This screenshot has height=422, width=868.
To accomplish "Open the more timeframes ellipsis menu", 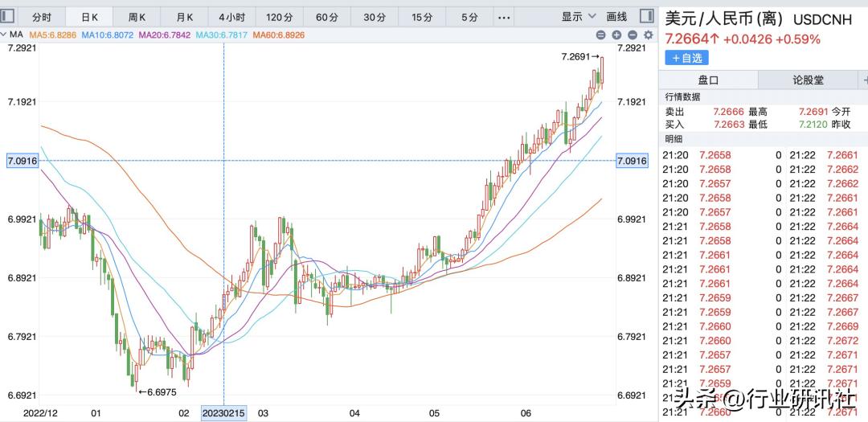I will (x=504, y=17).
